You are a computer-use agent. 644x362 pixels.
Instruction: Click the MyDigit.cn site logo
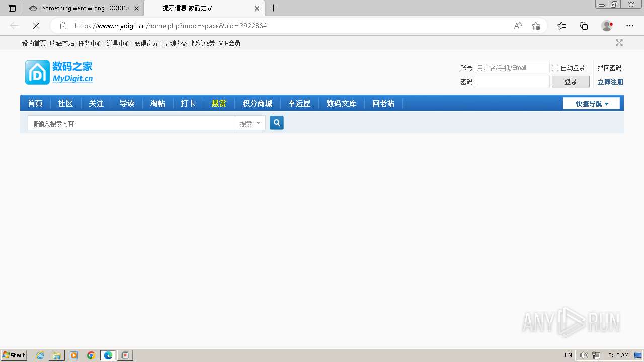point(59,72)
